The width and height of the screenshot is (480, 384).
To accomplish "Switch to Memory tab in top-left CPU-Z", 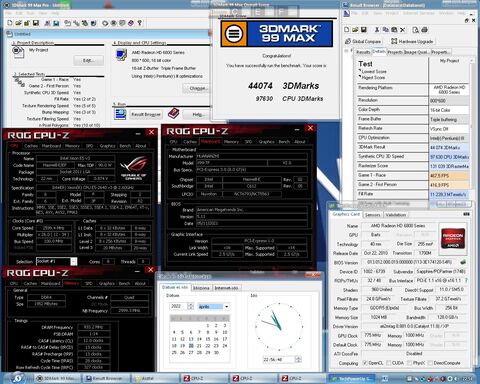I will click(72, 146).
